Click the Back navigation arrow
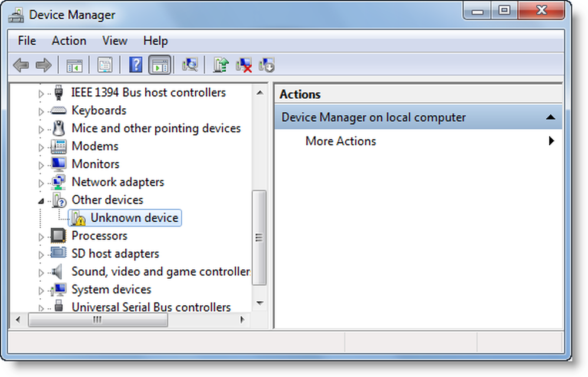This screenshot has width=588, height=377. [x=20, y=65]
